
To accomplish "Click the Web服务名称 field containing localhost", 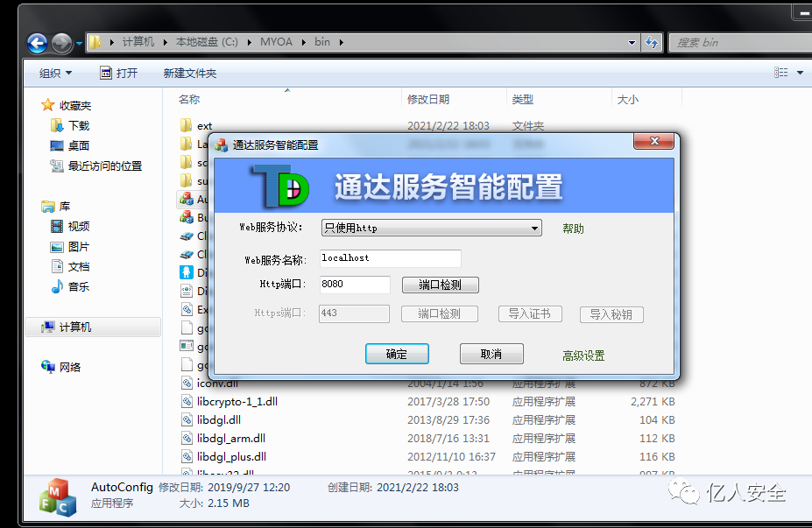I will click(391, 258).
